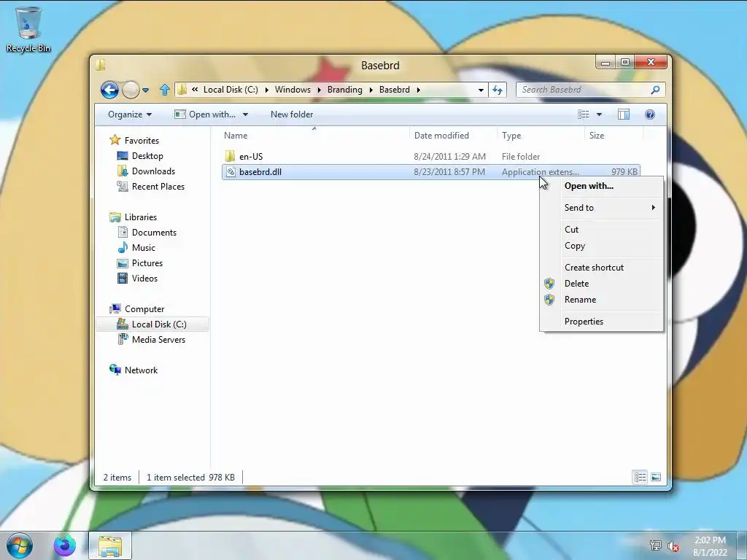Sort by the Name column

tap(314, 136)
